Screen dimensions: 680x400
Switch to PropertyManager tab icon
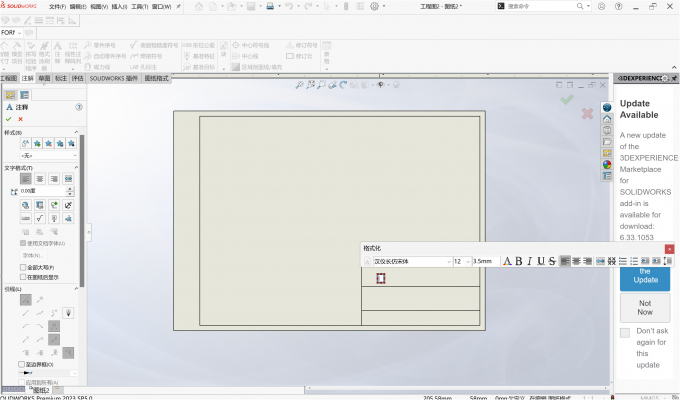(x=25, y=95)
